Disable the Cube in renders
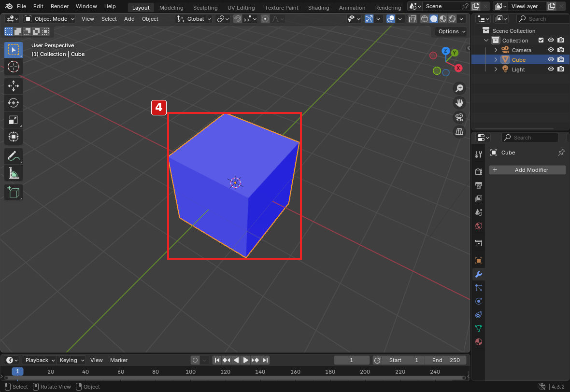This screenshot has height=392, width=570. click(x=560, y=59)
